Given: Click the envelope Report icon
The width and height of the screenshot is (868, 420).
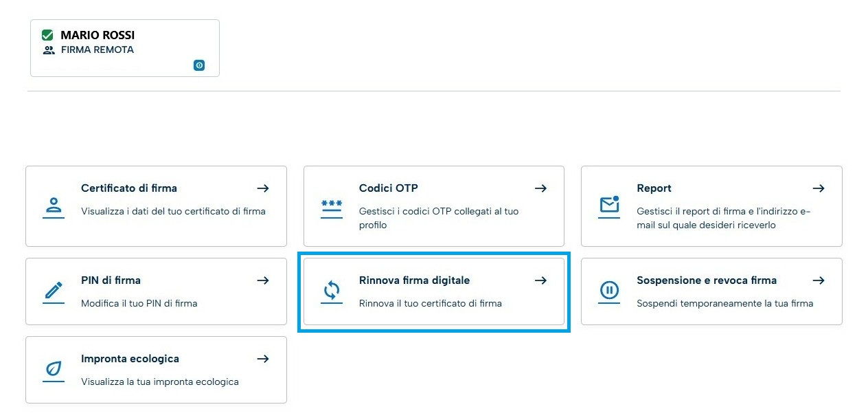Looking at the screenshot, I should (609, 205).
